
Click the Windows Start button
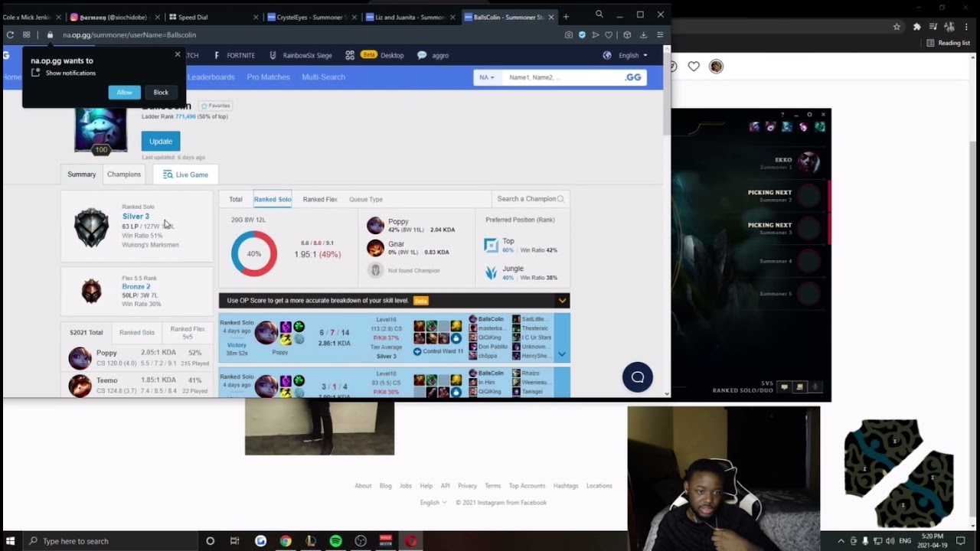[x=10, y=541]
